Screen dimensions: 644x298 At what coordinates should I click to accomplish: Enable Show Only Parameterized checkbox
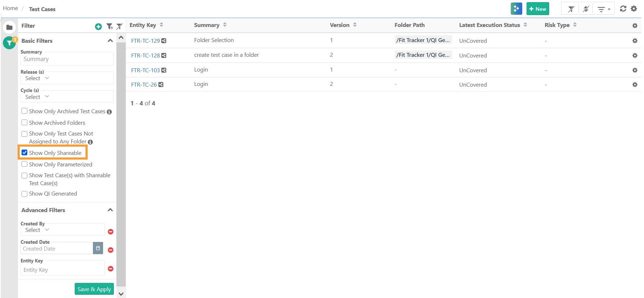[24, 164]
